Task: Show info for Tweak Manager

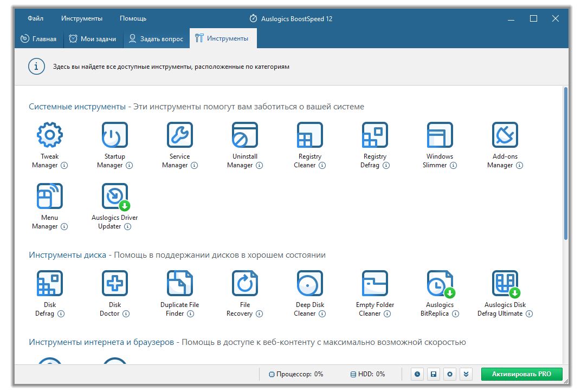Action: click(x=64, y=166)
